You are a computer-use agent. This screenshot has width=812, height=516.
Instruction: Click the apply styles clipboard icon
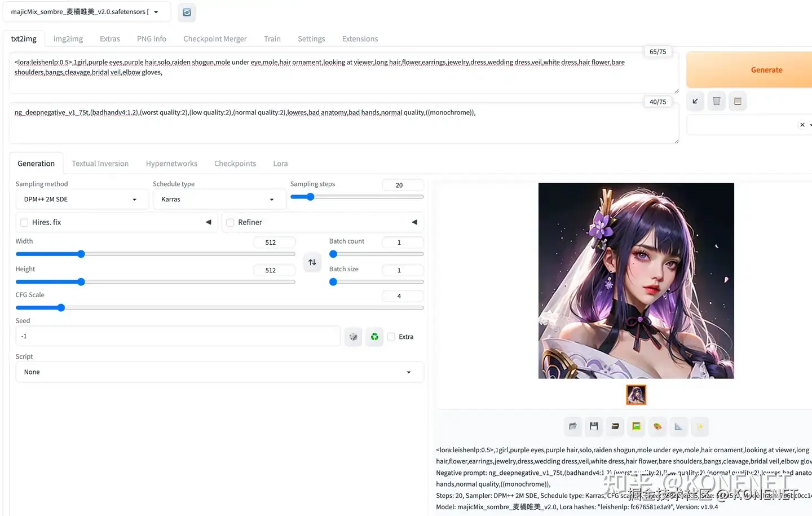point(738,101)
